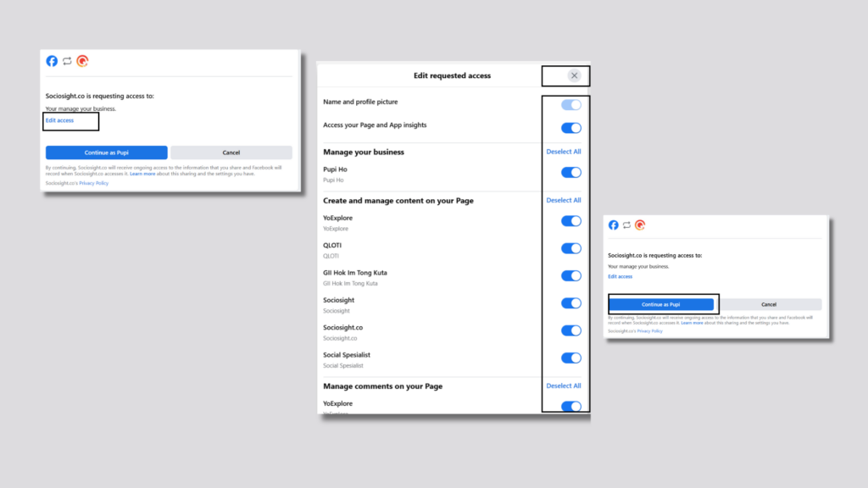Toggle Sociosight.co page access switch
The height and width of the screenshot is (488, 868).
coord(570,330)
